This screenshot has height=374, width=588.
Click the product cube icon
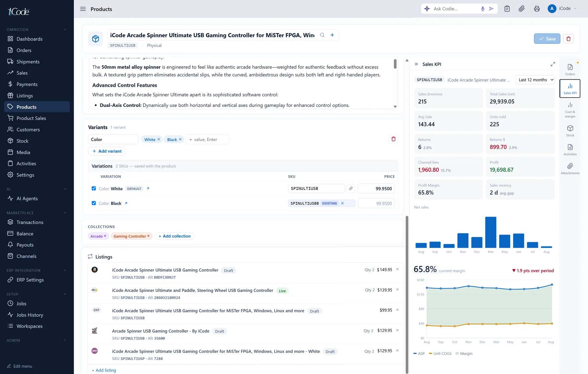(x=95, y=39)
